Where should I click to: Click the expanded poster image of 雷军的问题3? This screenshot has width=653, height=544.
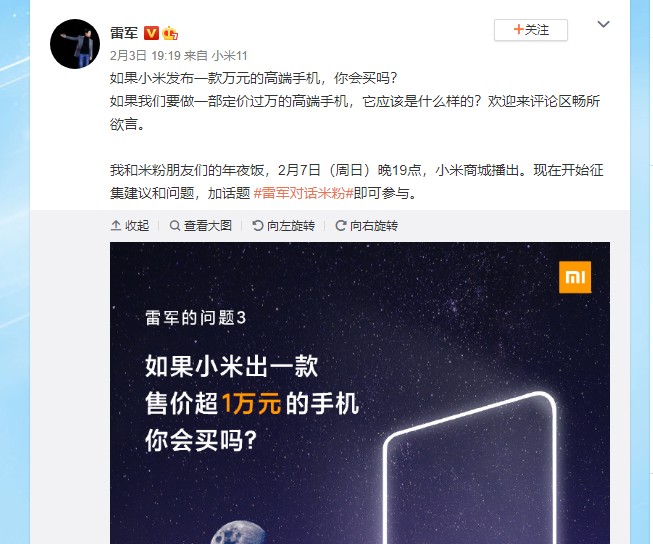click(360, 393)
